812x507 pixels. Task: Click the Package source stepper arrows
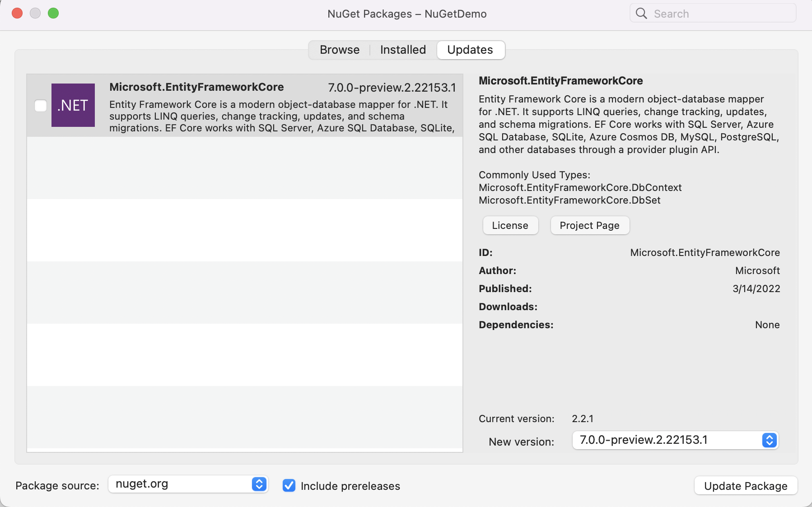click(259, 484)
